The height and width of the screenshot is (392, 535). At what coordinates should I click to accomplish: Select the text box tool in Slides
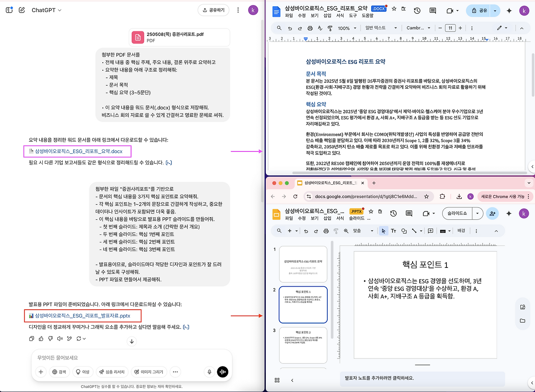pos(394,231)
